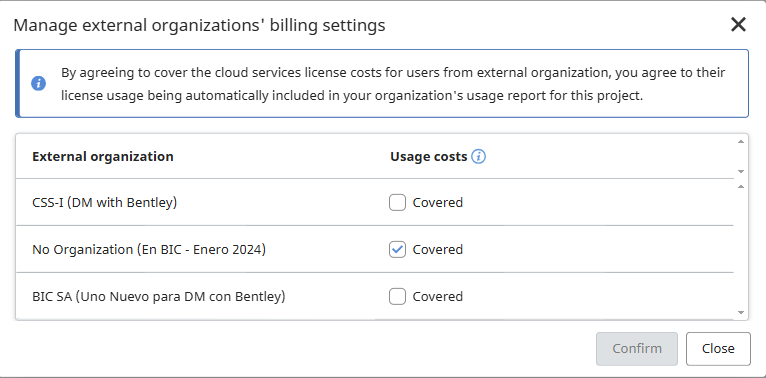Image resolution: width=766 pixels, height=378 pixels.
Task: Click the Confirm button
Action: click(x=637, y=349)
